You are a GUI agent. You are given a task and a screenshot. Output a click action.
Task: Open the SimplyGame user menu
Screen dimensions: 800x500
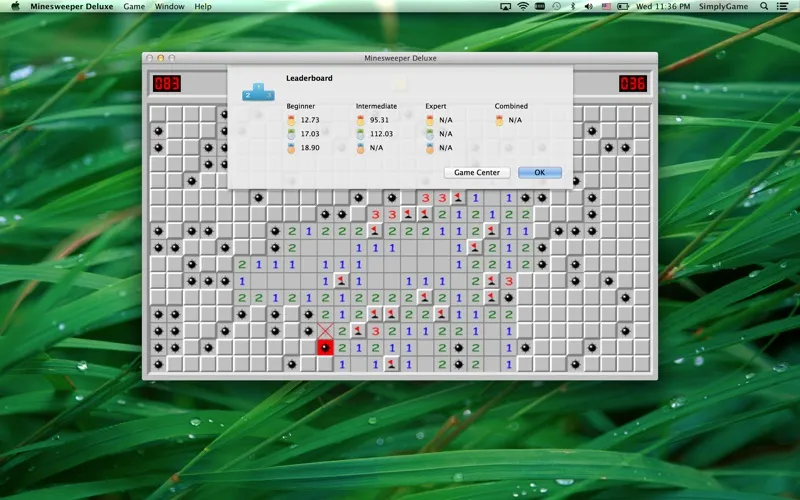(x=723, y=6)
